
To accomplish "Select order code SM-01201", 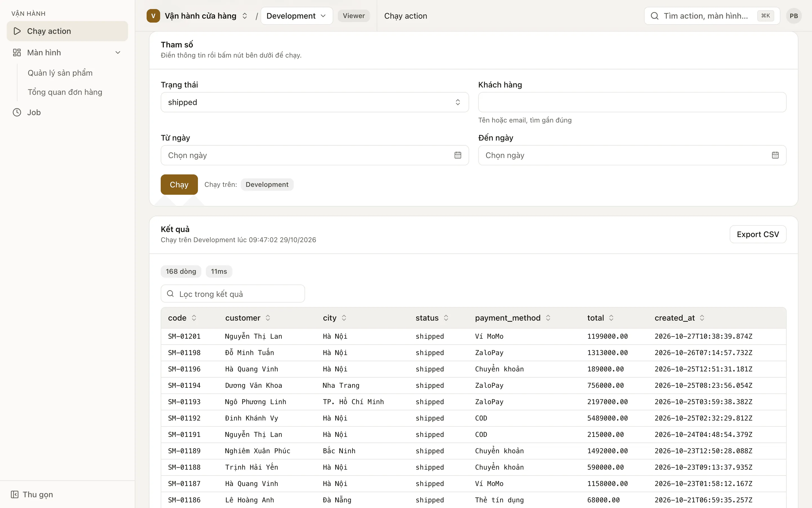I will point(184,336).
